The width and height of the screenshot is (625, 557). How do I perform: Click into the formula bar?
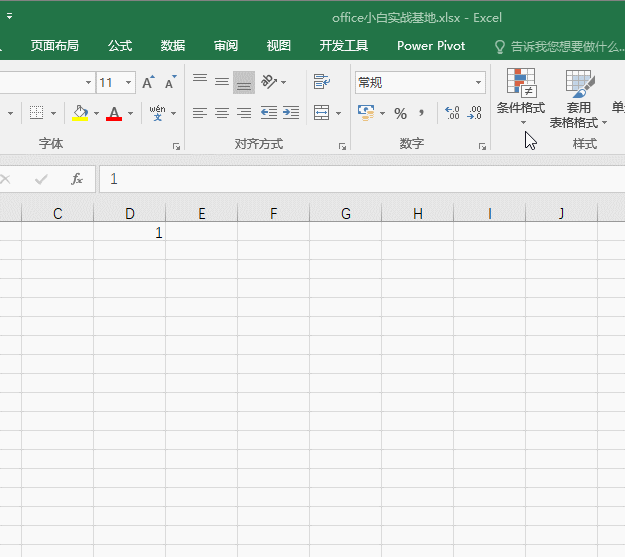click(x=362, y=179)
